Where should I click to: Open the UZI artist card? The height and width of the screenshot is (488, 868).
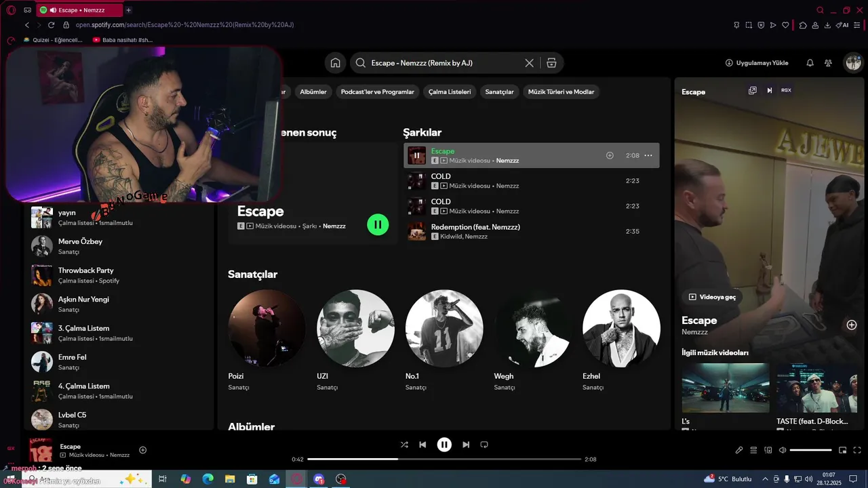(x=355, y=341)
